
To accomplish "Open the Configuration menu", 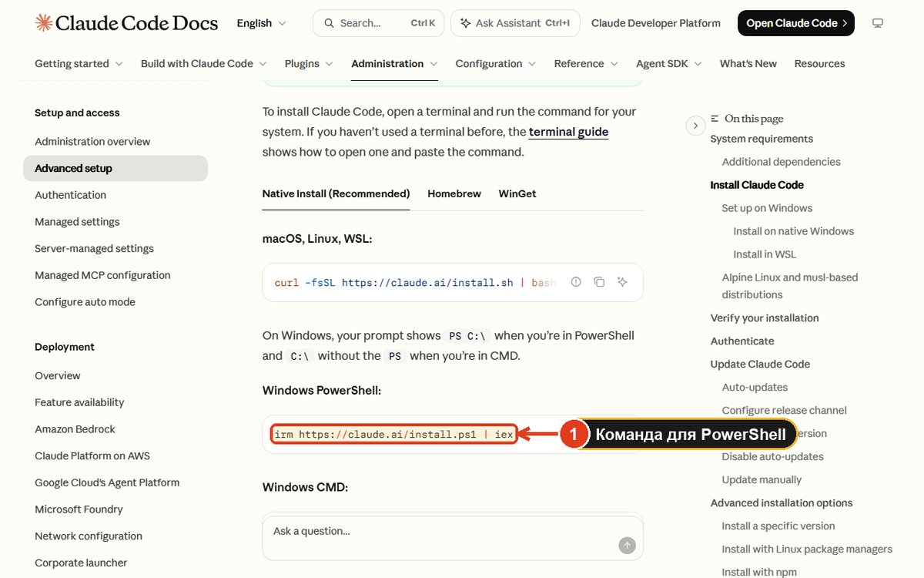I will tap(495, 63).
